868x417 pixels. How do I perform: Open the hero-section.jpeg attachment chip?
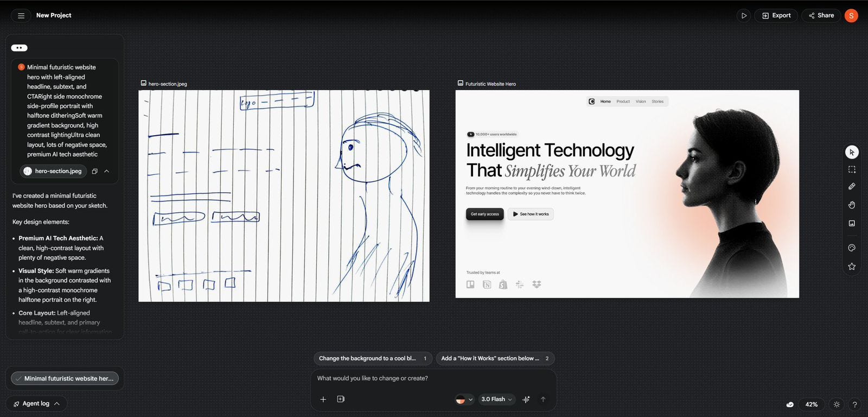53,171
